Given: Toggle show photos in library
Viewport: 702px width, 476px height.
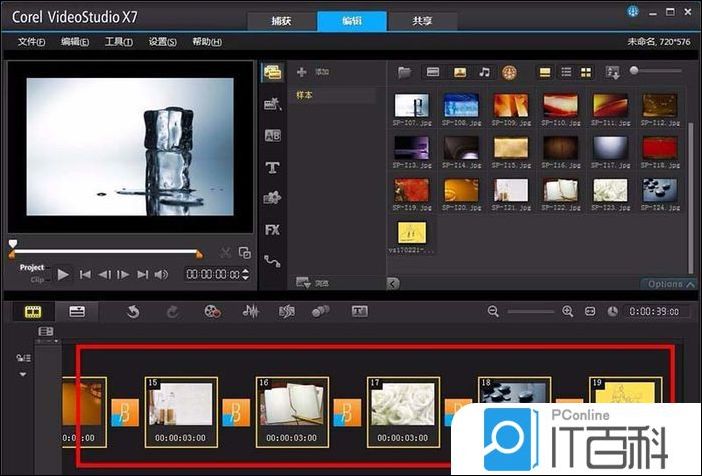Looking at the screenshot, I should click(x=459, y=72).
